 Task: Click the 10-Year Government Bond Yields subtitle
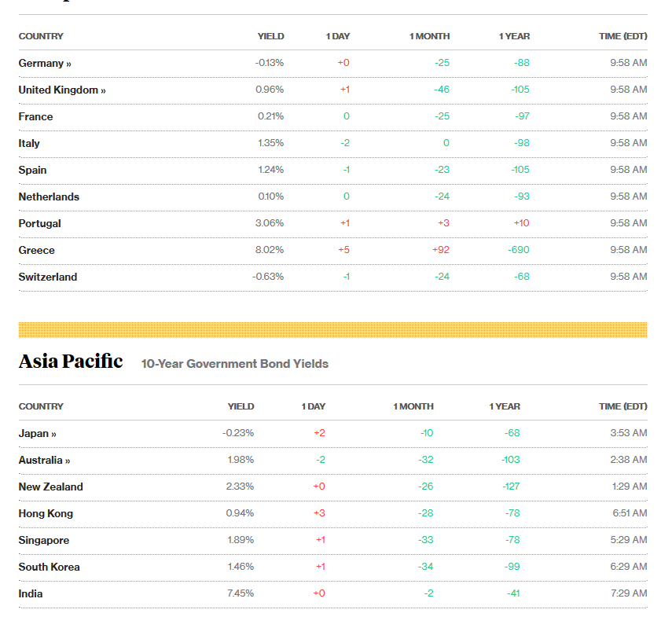point(234,364)
